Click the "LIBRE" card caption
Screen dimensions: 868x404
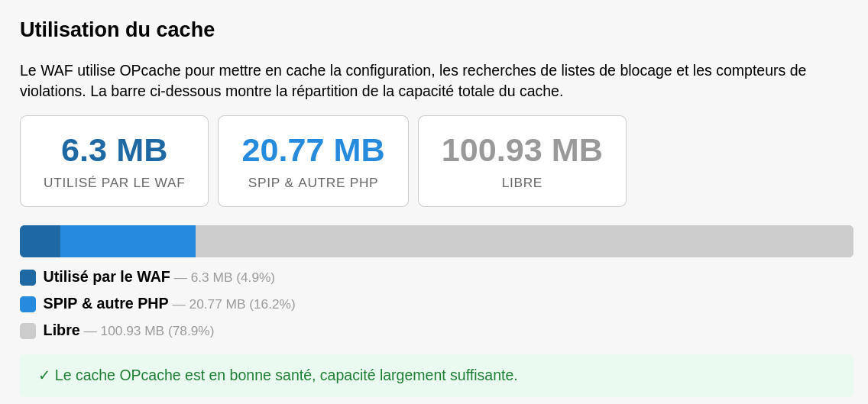(522, 183)
